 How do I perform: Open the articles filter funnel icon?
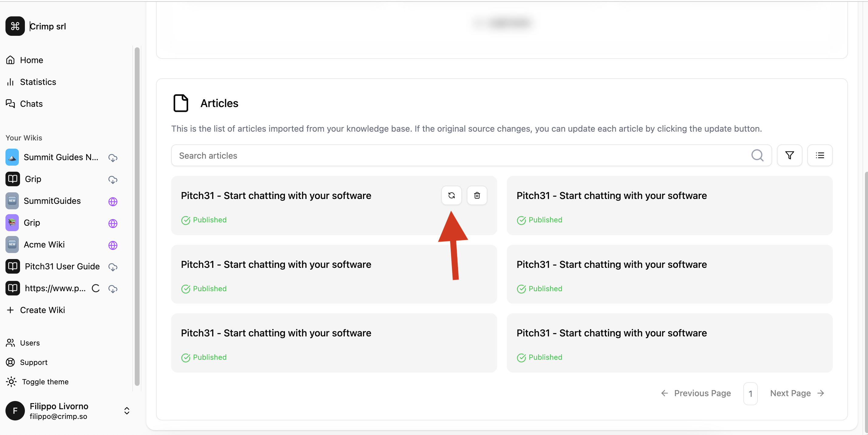[x=789, y=155]
